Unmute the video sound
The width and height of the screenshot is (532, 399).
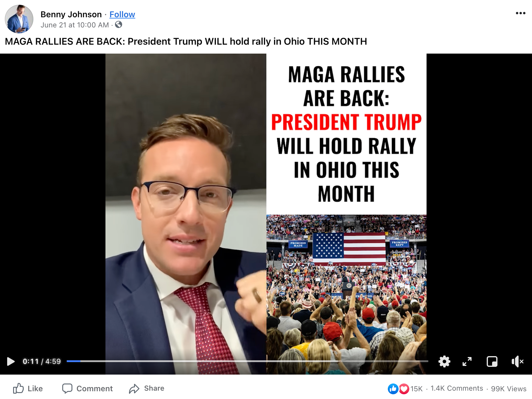(x=517, y=361)
